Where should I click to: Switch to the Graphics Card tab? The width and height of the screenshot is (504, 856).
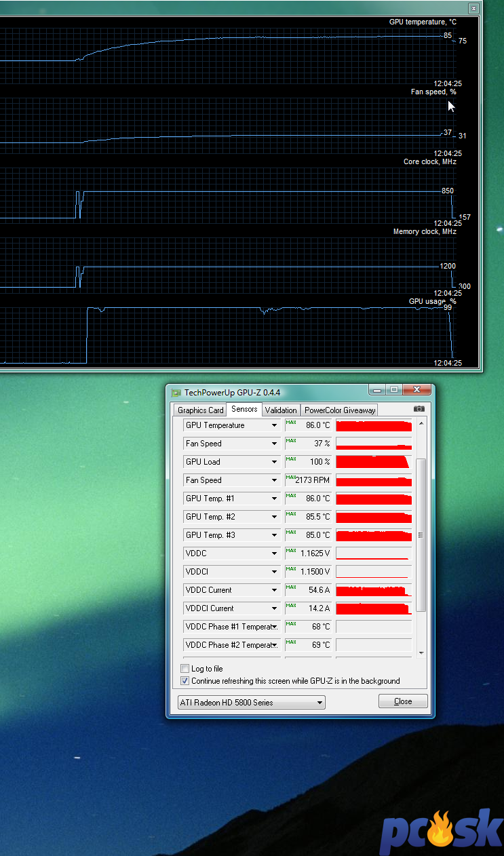coord(200,410)
